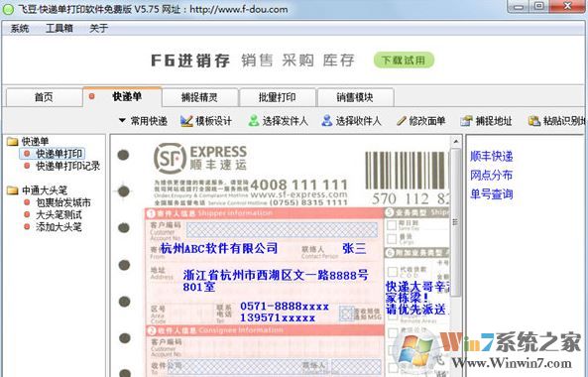Open the 工具箱 menu
The width and height of the screenshot is (588, 377).
point(59,28)
